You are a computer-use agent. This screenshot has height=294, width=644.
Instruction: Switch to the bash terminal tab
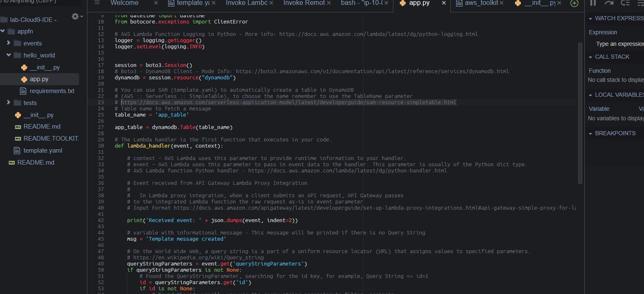[x=361, y=3]
